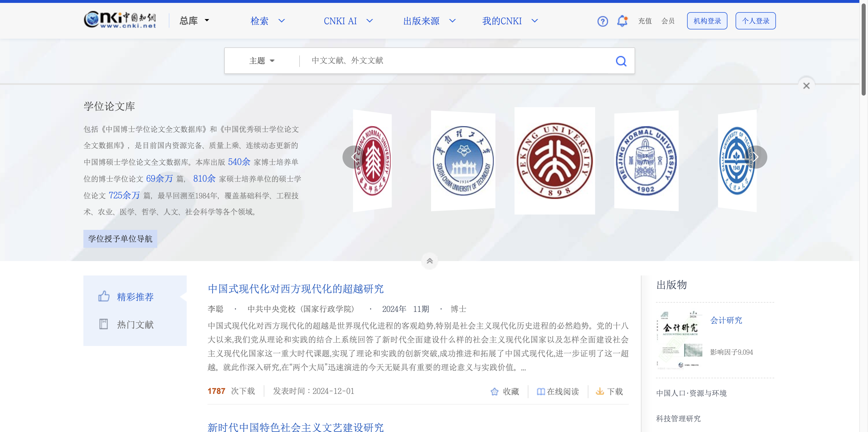
Task: Expand the 出版来源 menu
Action: click(429, 21)
